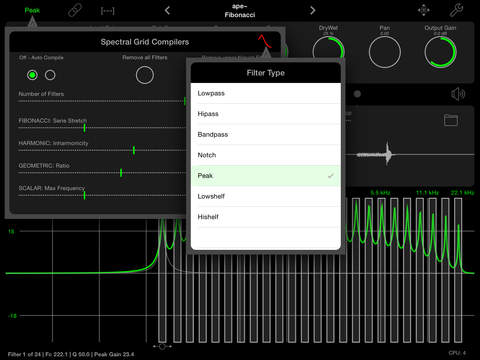Select the green Off radio button
Screen dimensions: 480x360
[x=32, y=75]
